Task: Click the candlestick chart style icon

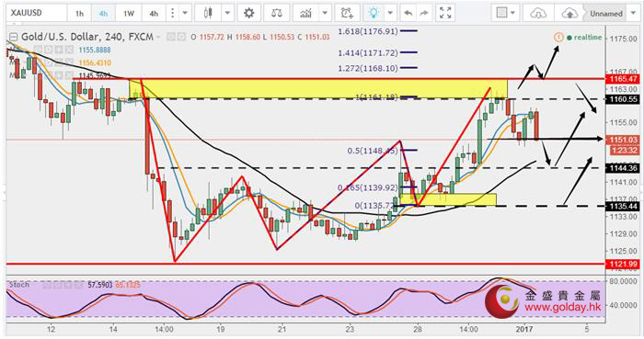Action: pyautogui.click(x=208, y=13)
